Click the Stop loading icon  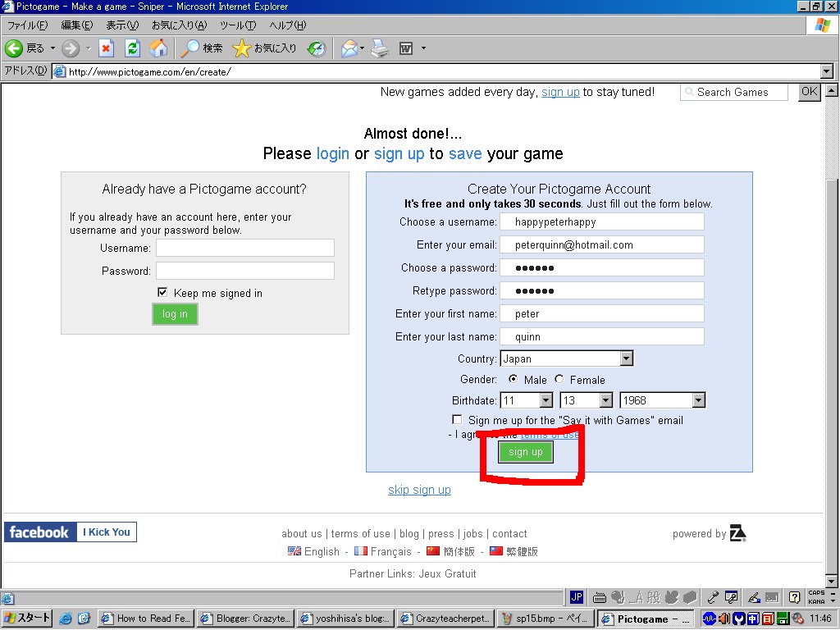pyautogui.click(x=106, y=48)
